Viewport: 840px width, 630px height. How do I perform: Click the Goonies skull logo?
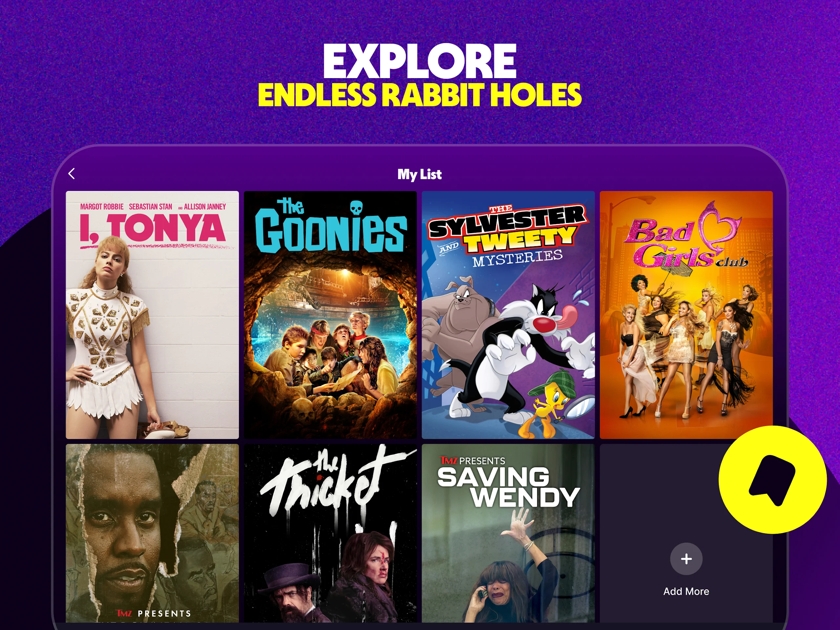pyautogui.click(x=356, y=208)
